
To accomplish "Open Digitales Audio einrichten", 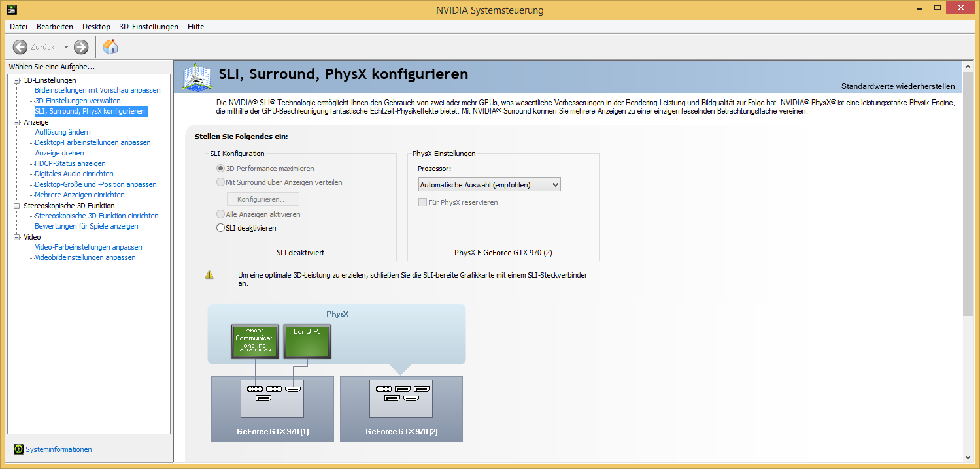I will tap(74, 174).
